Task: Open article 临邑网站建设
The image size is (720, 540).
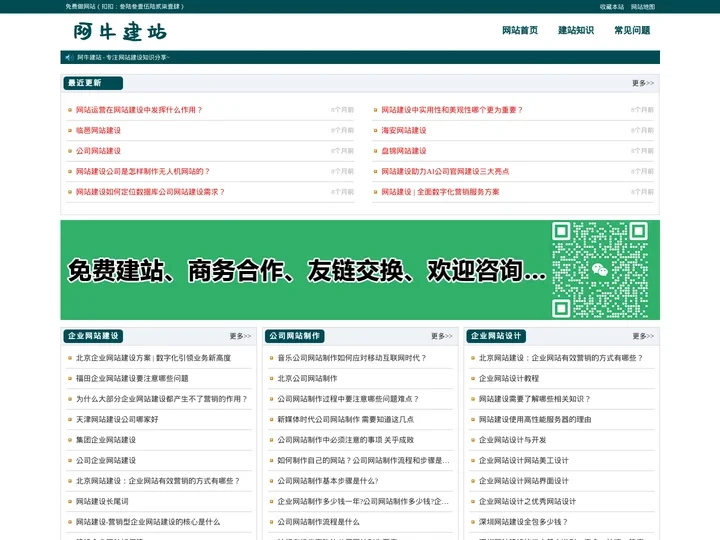Action: [x=98, y=130]
